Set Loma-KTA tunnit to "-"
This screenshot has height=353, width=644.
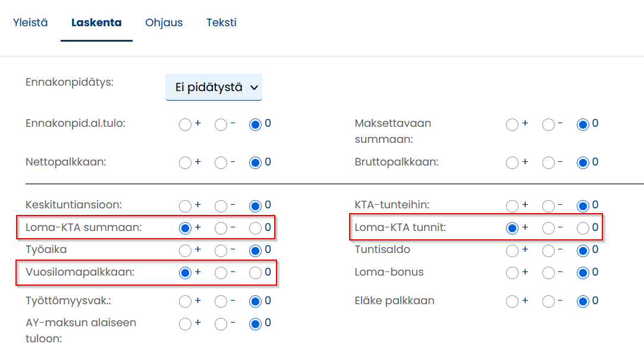point(548,227)
